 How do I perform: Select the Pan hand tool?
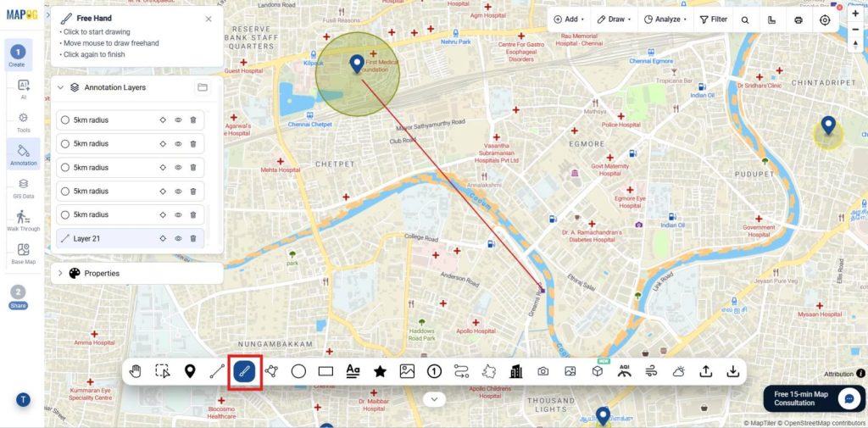click(135, 371)
